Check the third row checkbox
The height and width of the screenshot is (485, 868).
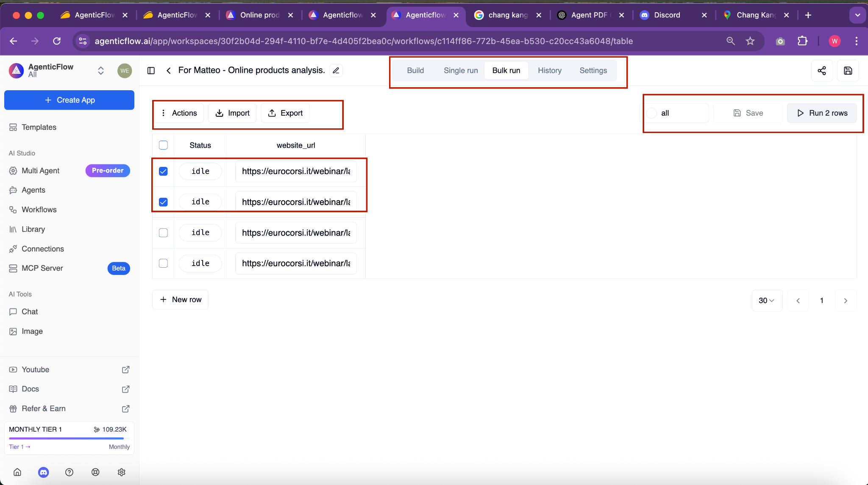tap(163, 233)
